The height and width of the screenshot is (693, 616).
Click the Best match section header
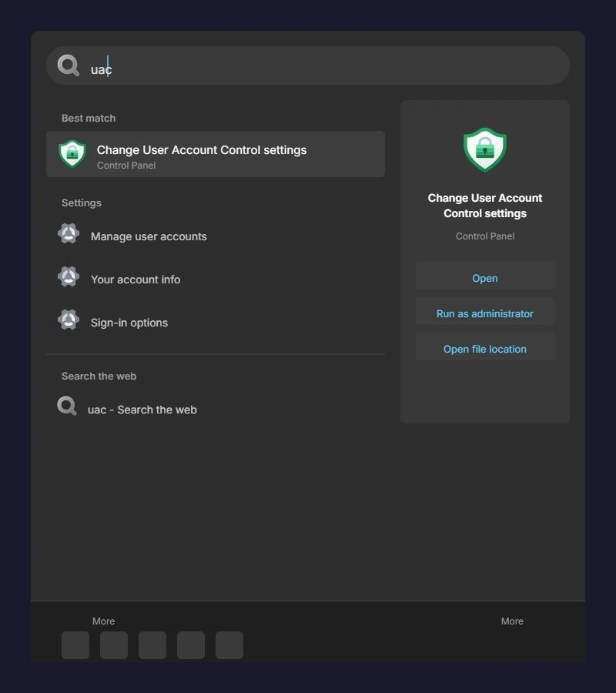[x=89, y=118]
